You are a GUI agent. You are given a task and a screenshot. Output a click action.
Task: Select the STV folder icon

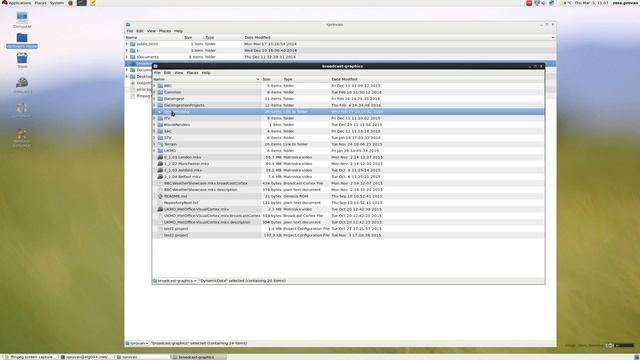(x=160, y=138)
